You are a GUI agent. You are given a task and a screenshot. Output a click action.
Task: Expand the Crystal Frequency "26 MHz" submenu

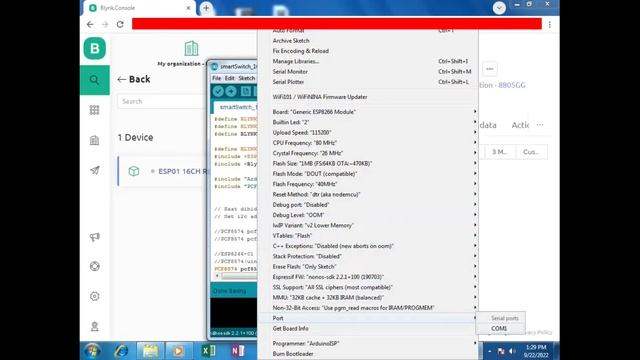point(368,153)
